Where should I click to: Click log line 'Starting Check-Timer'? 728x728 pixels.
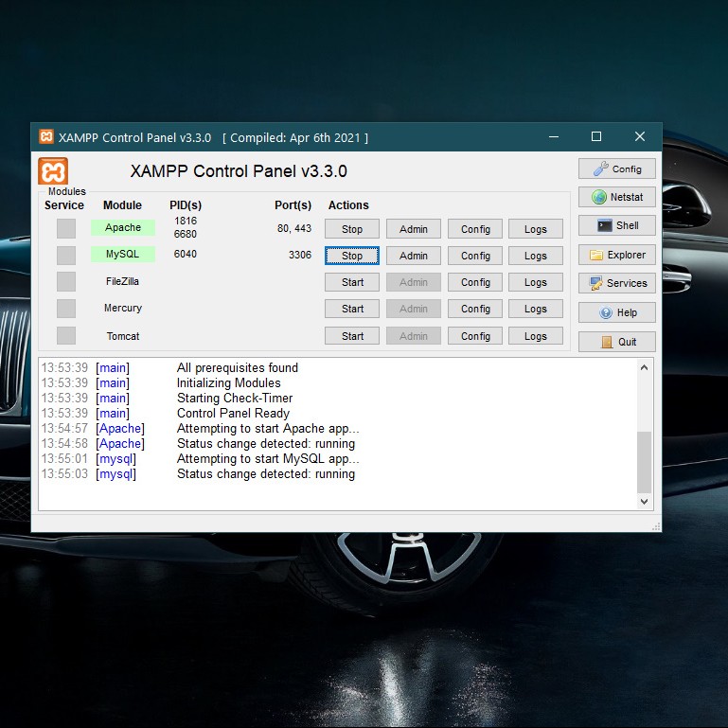(235, 399)
